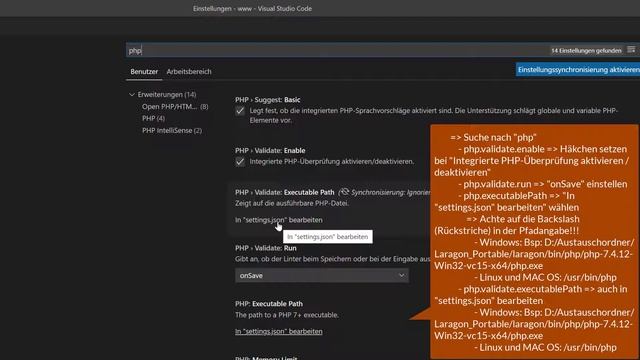Click the "PHP › Validate: Run" setting title
Image resolution: width=640 pixels, height=360 pixels.
[x=266, y=248]
